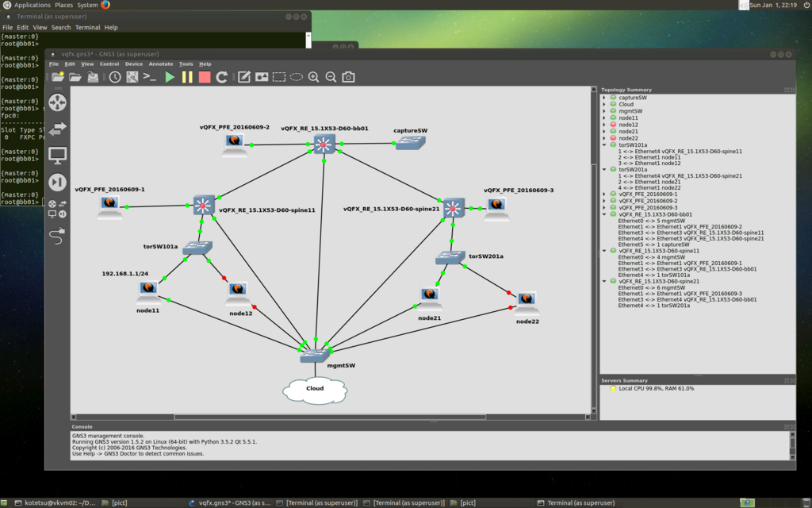Open the Places menu in top panel

[63, 5]
